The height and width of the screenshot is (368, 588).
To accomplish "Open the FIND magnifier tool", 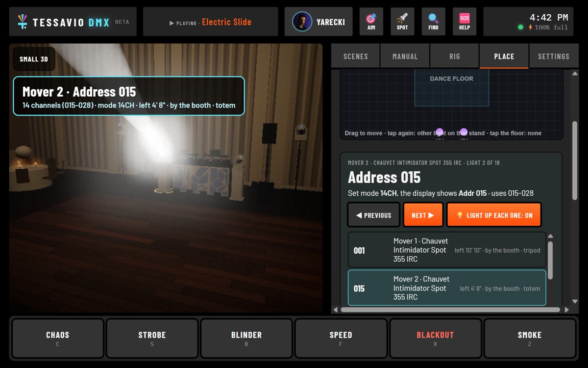I will coord(433,22).
